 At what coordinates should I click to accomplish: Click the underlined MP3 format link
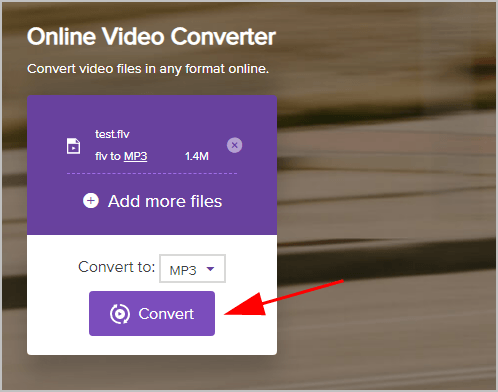pos(135,156)
